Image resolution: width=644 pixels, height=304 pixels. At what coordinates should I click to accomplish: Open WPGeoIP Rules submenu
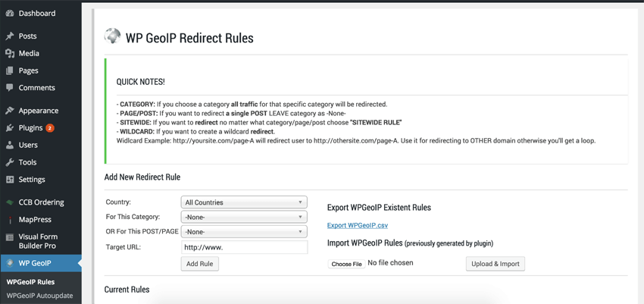pos(31,282)
